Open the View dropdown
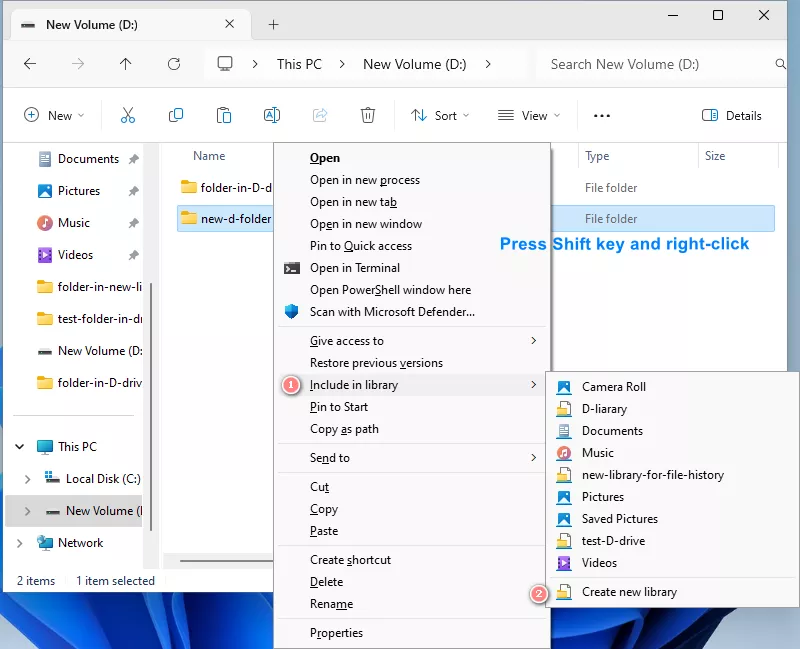800x649 pixels. click(529, 115)
